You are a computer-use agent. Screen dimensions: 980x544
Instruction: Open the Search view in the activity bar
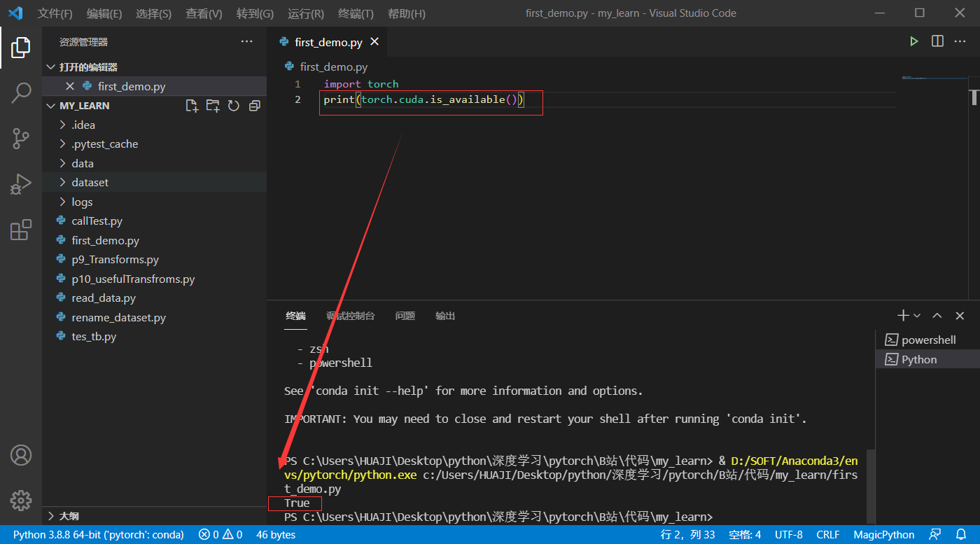click(x=21, y=92)
